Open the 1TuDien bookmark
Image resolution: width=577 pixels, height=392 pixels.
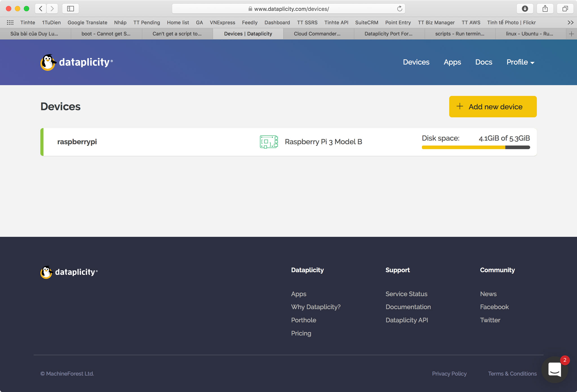(51, 23)
